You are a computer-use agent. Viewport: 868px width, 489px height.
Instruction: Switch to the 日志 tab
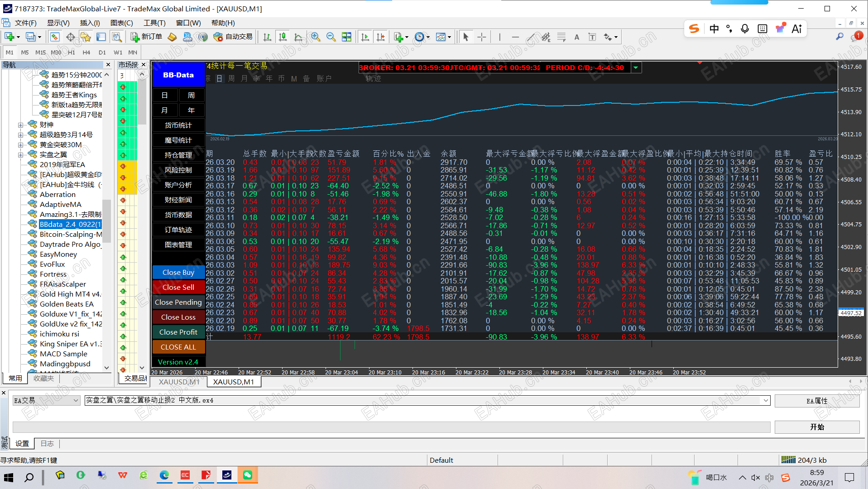pyautogui.click(x=47, y=444)
